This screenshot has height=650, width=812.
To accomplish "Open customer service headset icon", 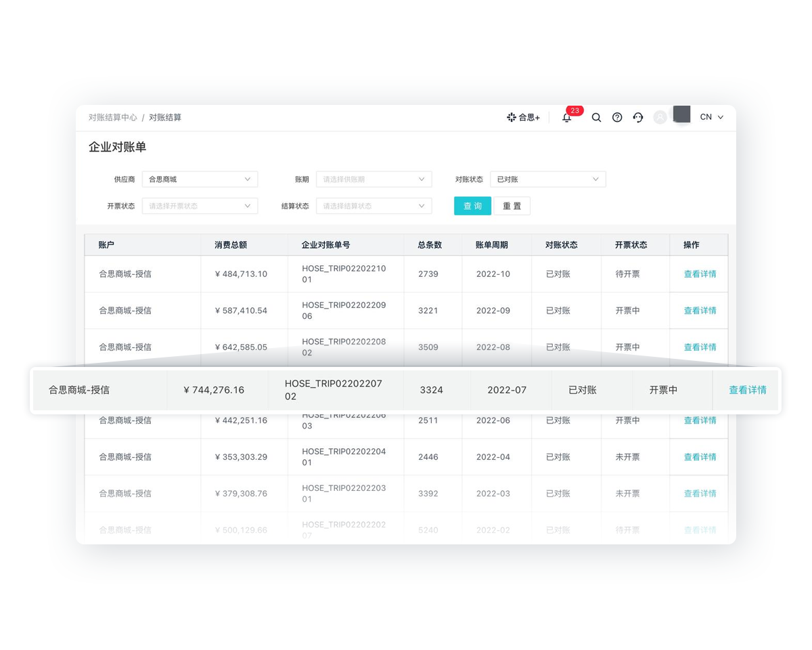I will pos(637,117).
